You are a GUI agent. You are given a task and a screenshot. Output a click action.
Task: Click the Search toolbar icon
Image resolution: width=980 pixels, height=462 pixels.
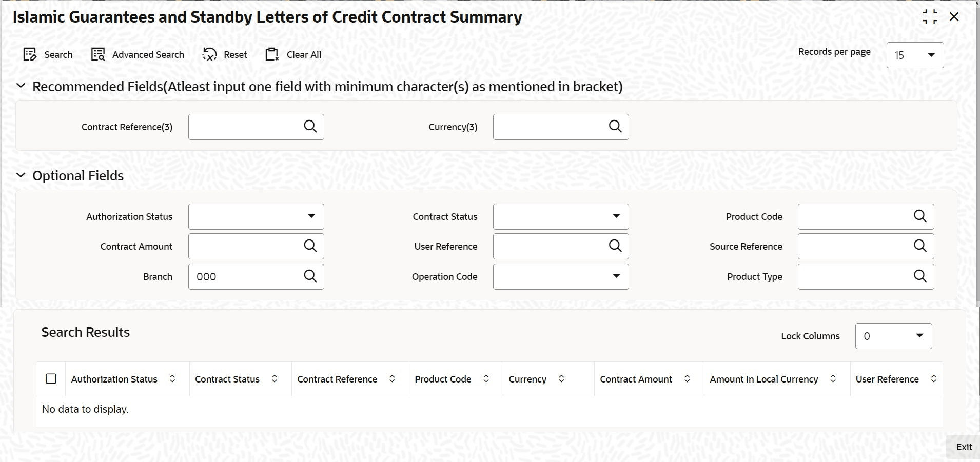30,55
